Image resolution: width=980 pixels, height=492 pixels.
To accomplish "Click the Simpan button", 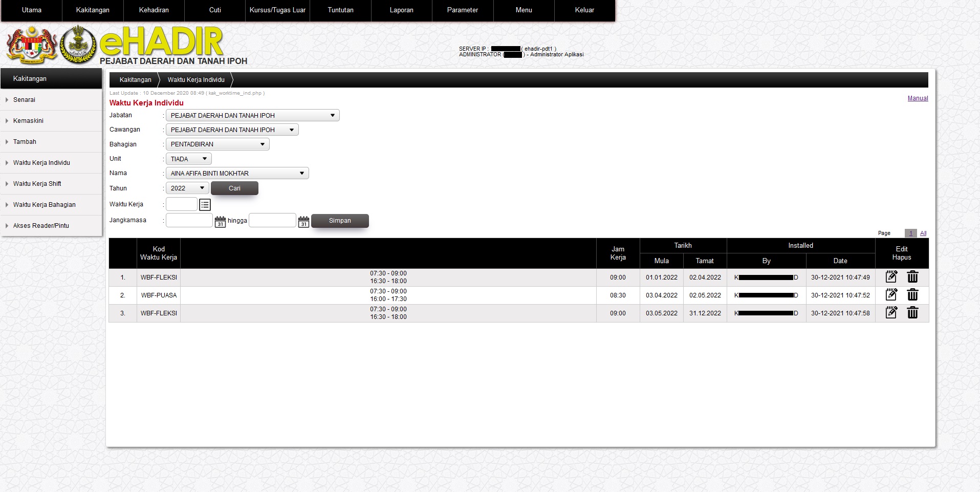I will click(x=340, y=221).
